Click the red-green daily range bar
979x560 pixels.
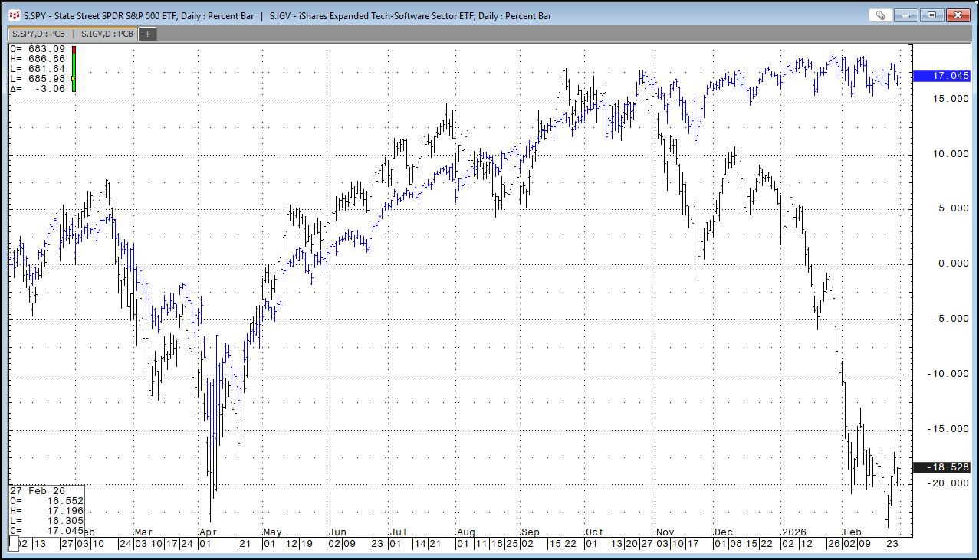tap(74, 61)
